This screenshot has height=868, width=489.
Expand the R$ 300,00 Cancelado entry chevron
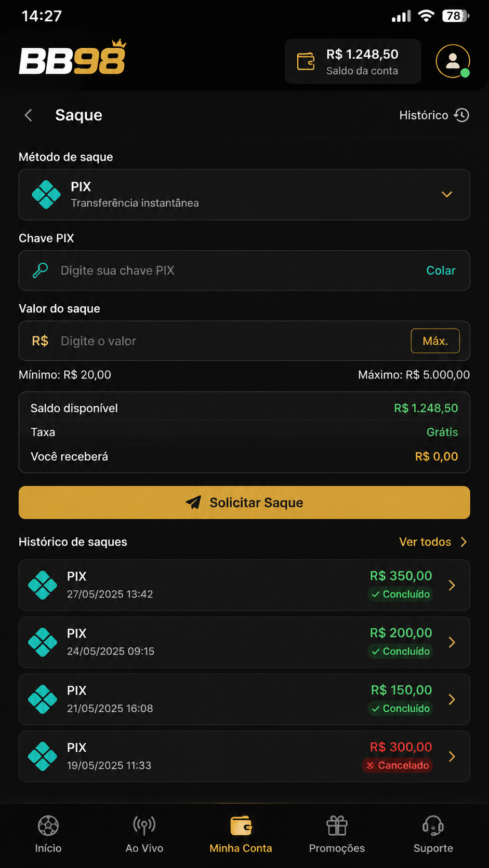(x=452, y=756)
